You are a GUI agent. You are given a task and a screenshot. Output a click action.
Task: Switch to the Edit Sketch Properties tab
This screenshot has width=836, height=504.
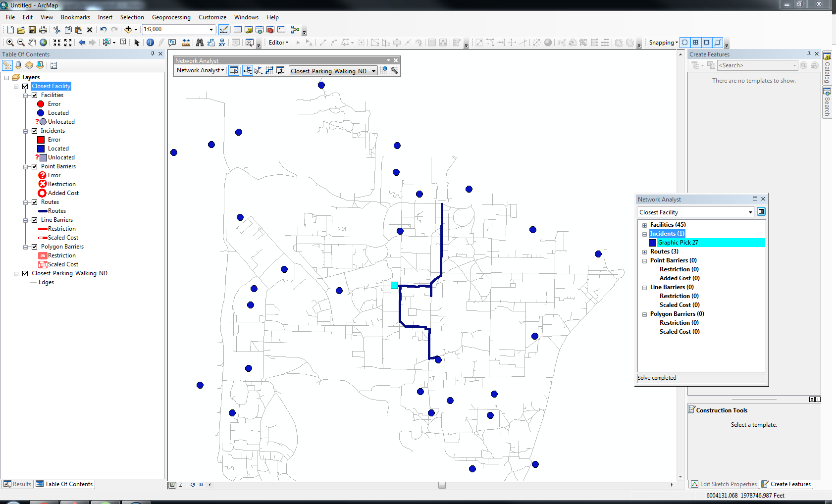(x=724, y=484)
